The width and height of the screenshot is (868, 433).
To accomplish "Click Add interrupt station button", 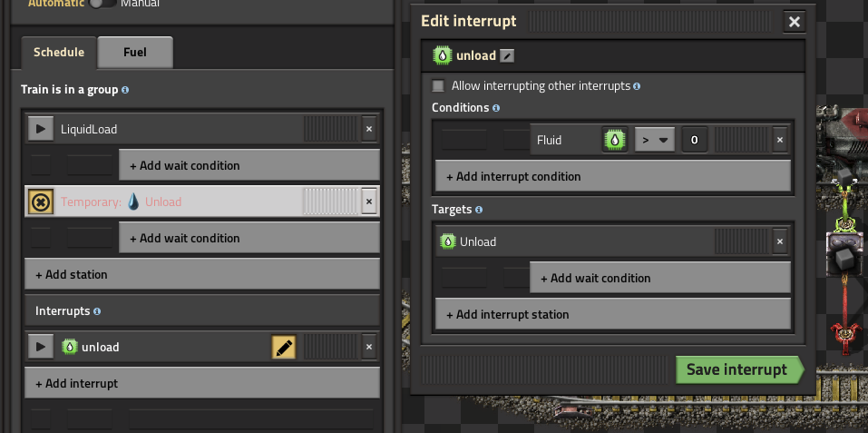I will 612,314.
